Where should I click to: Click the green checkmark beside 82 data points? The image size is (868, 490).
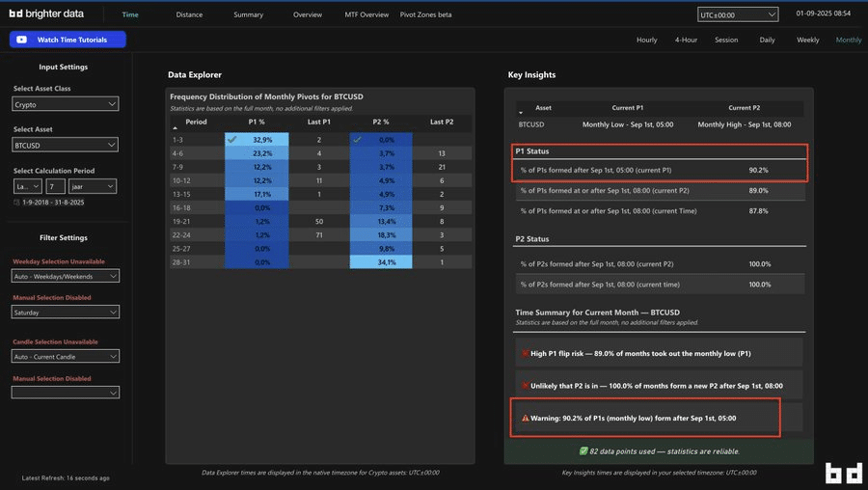coord(583,451)
